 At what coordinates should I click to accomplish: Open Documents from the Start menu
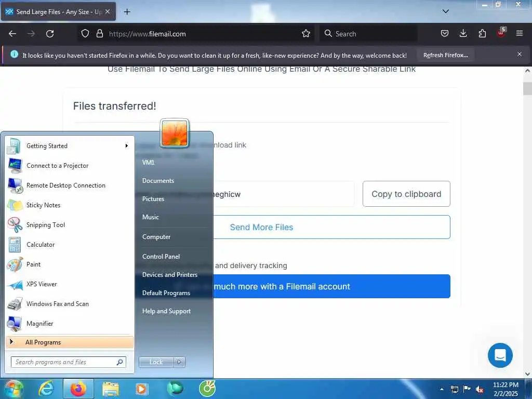158,181
